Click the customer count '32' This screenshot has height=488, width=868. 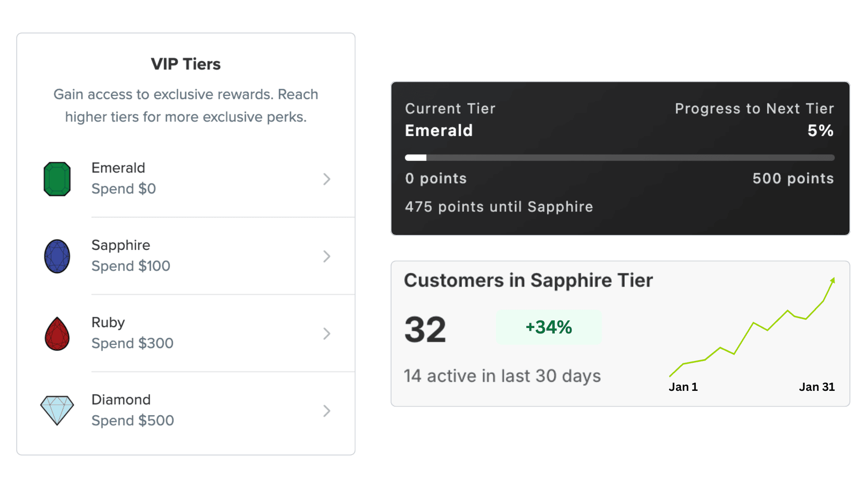(425, 329)
